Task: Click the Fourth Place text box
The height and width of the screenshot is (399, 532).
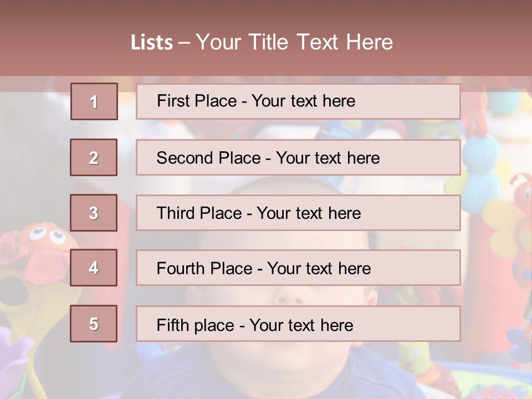Action: tap(298, 268)
